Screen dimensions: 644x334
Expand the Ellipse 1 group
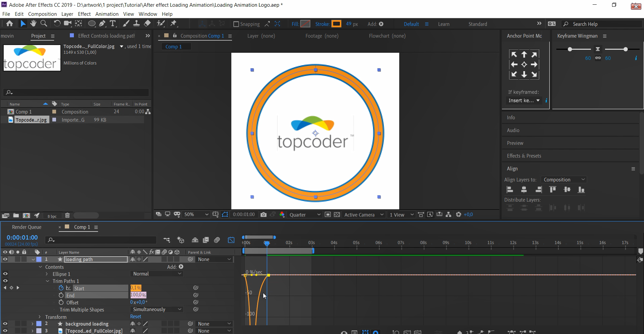(47, 274)
